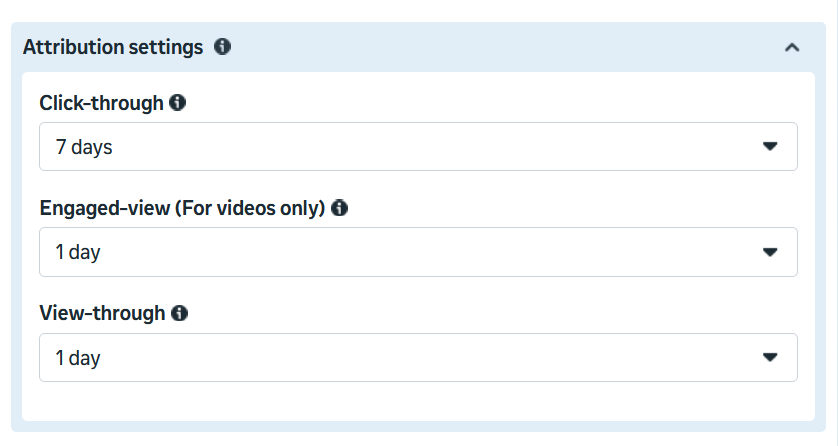
Task: Click empty space below the View-through dropdown
Action: (x=418, y=402)
